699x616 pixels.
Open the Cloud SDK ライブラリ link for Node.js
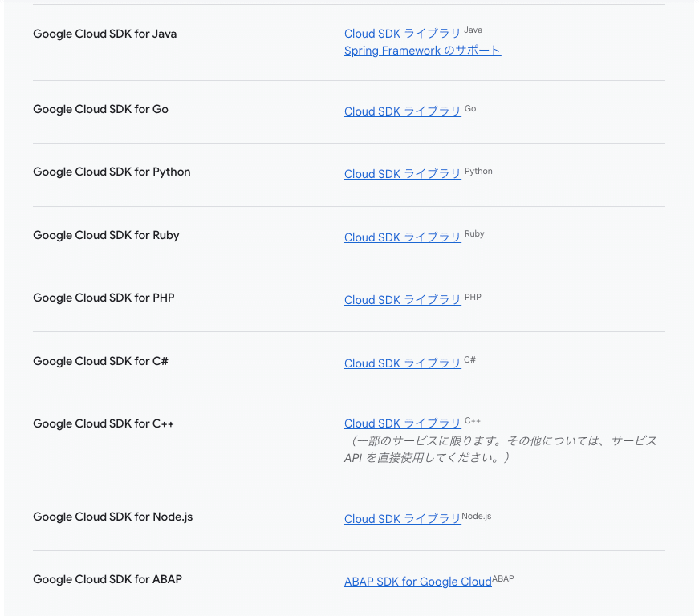[403, 519]
